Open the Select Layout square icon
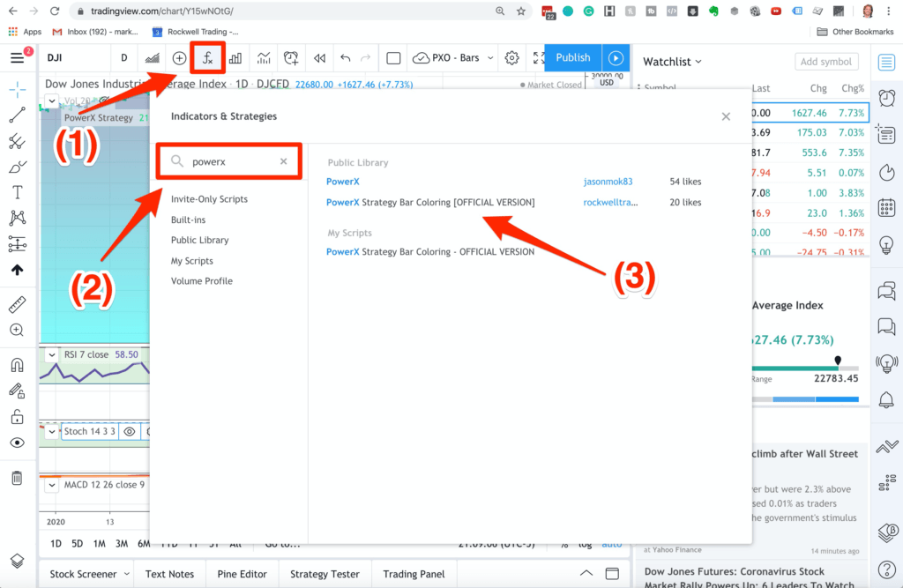 (x=393, y=58)
